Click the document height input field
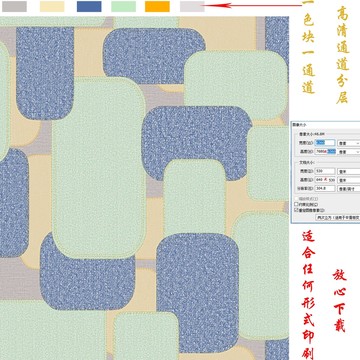Viewport: 360px width, 360px height. coord(325,180)
